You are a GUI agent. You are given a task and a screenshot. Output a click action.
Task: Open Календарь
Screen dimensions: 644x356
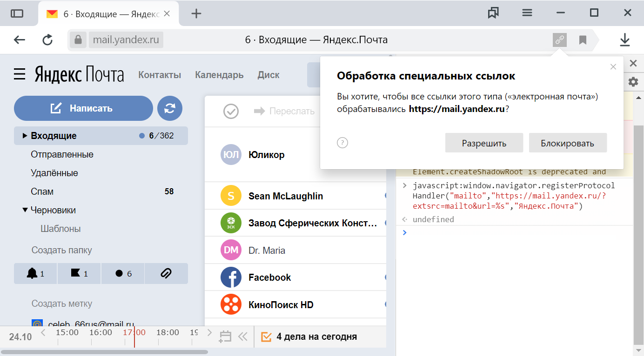(x=219, y=75)
